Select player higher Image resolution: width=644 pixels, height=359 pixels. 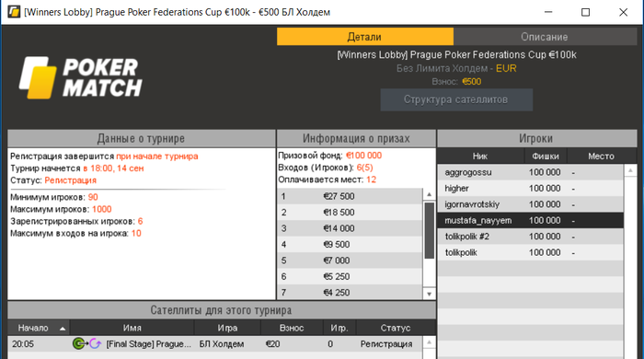(530, 188)
